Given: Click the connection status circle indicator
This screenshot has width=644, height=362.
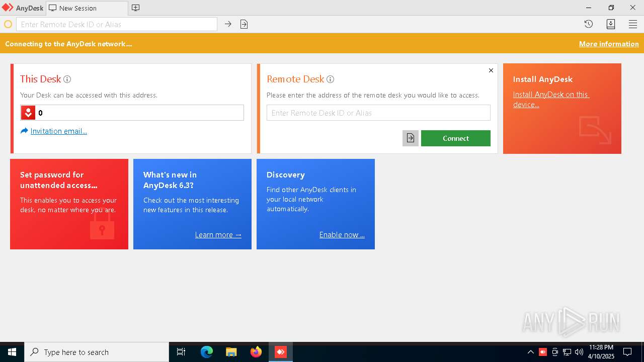Looking at the screenshot, I should pyautogui.click(x=8, y=24).
